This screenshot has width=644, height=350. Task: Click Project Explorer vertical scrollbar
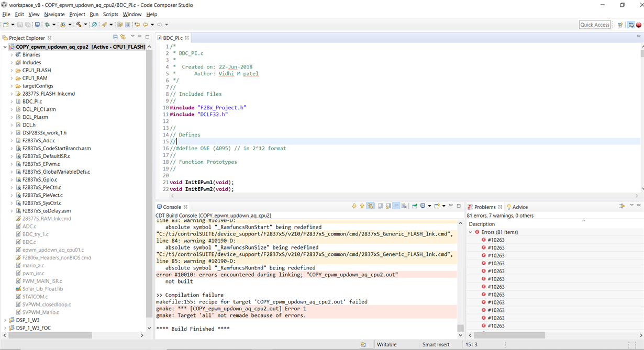[x=149, y=183]
